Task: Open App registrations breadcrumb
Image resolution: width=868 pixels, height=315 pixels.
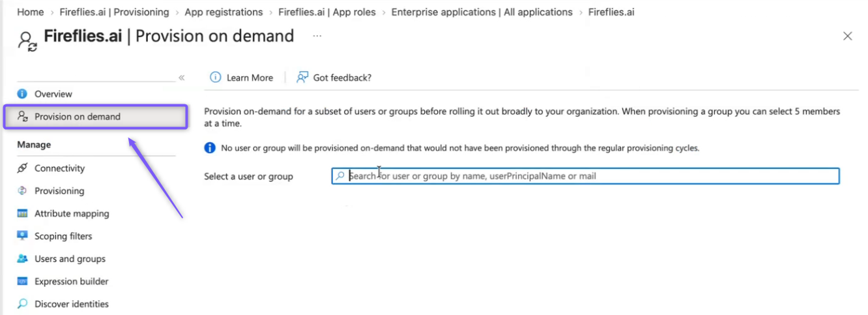Action: pos(224,12)
